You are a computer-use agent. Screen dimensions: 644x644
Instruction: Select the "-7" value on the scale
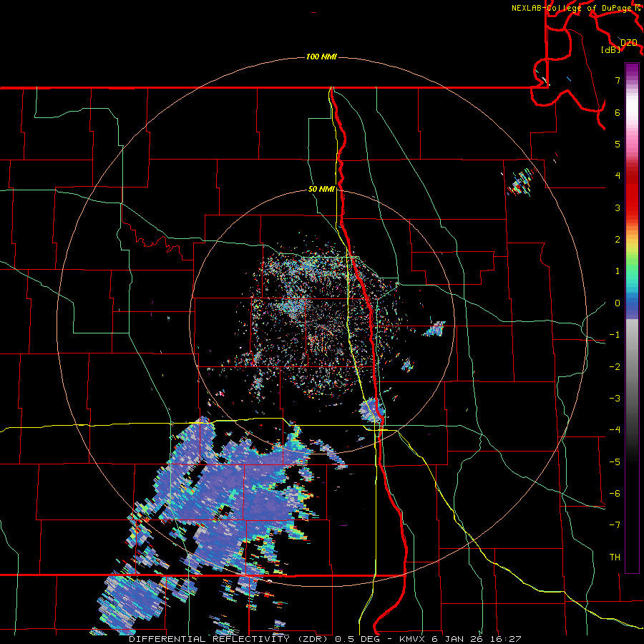tap(615, 525)
